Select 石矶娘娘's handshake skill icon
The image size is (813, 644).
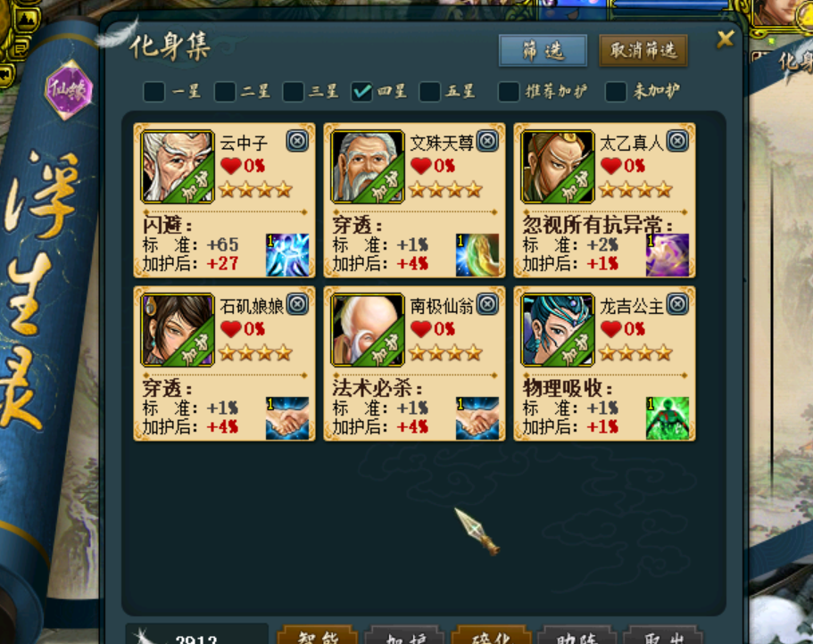[x=287, y=418]
